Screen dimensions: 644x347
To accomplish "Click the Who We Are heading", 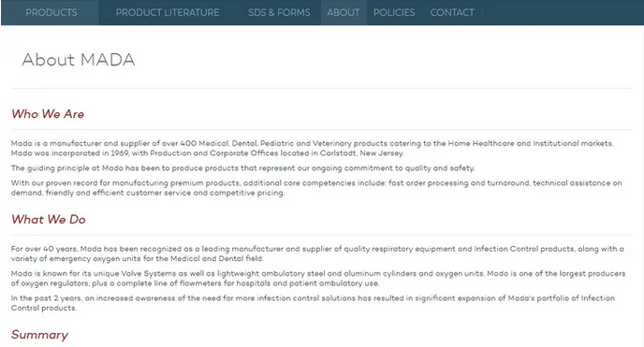I will coord(48,114).
